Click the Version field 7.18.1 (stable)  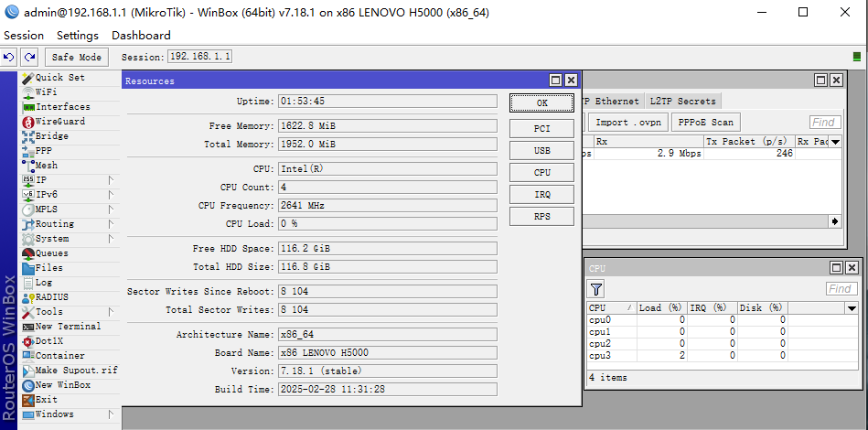coord(388,371)
